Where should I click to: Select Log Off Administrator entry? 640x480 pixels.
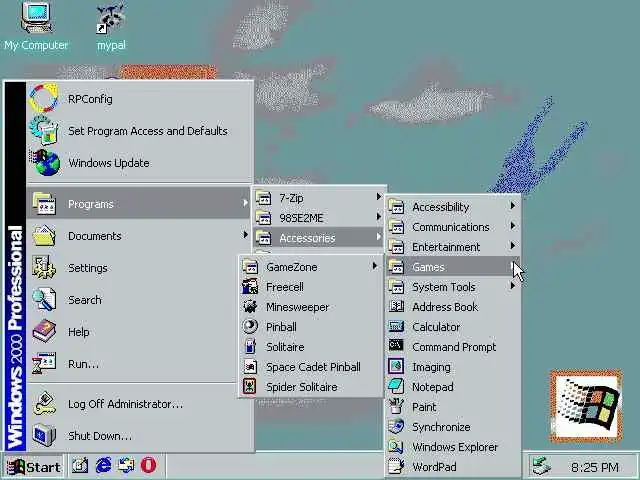tap(139, 403)
